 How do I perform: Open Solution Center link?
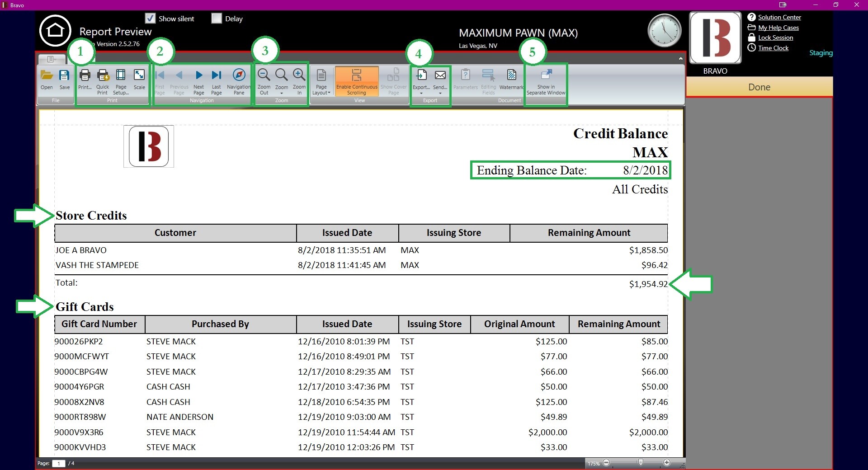(x=779, y=17)
